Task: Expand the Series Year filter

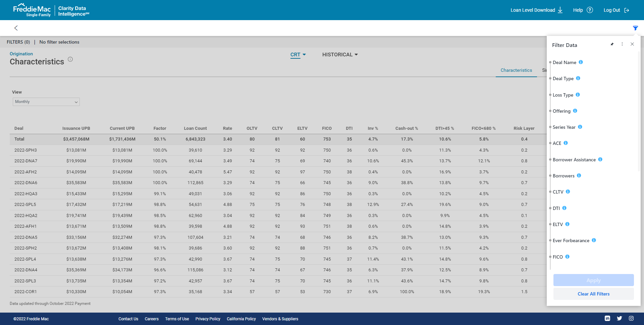Action: [564, 127]
